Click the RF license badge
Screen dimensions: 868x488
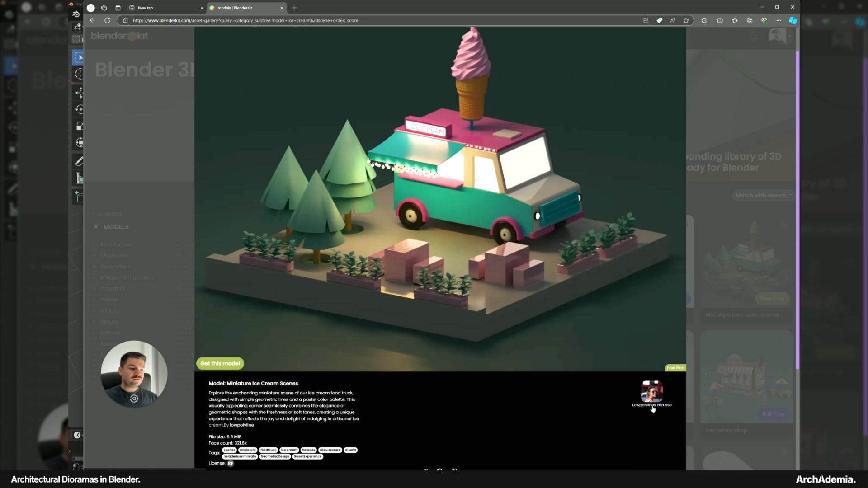tap(231, 463)
